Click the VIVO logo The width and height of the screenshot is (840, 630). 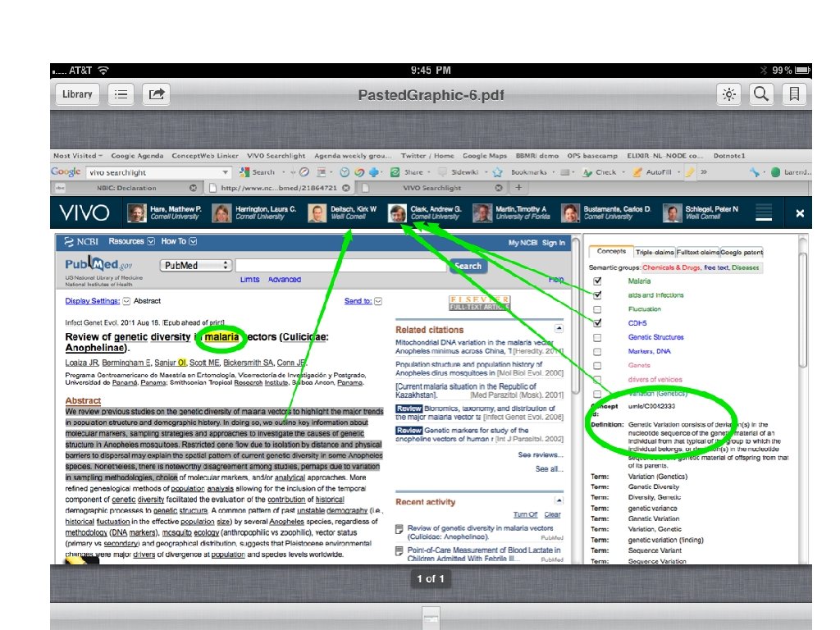click(x=84, y=212)
